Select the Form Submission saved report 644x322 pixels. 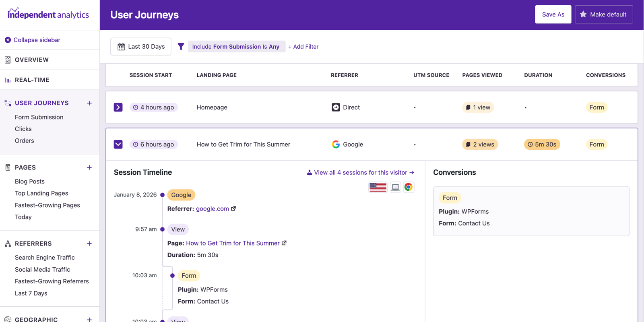pyautogui.click(x=39, y=117)
